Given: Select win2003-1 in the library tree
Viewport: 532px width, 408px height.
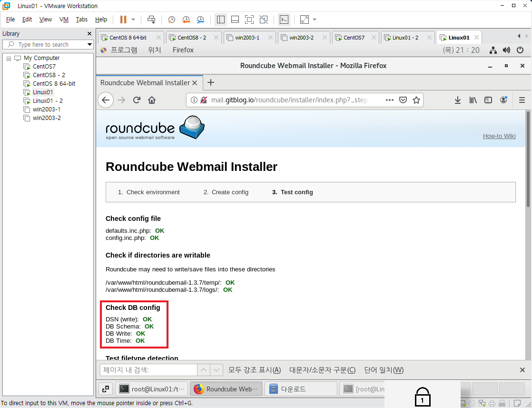Looking at the screenshot, I should click(x=47, y=109).
